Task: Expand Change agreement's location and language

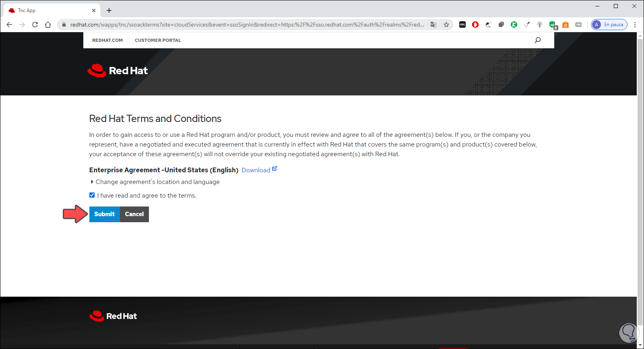Action: pyautogui.click(x=155, y=182)
